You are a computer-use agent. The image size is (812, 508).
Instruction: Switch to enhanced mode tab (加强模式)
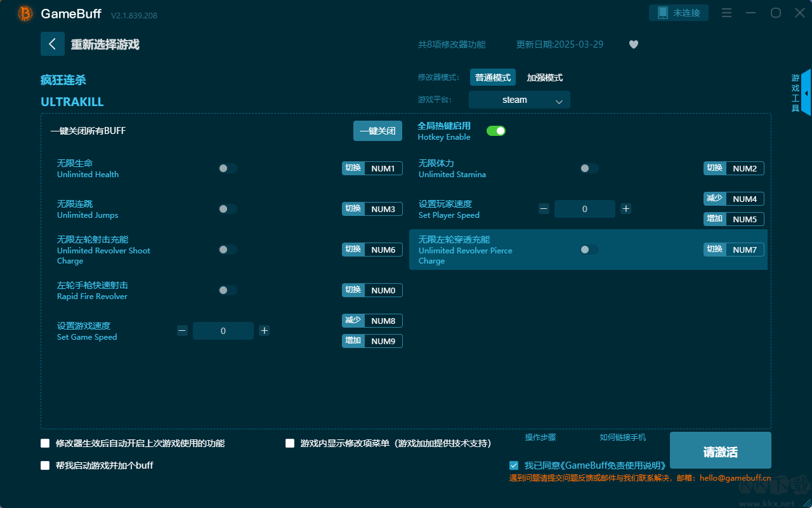(544, 77)
